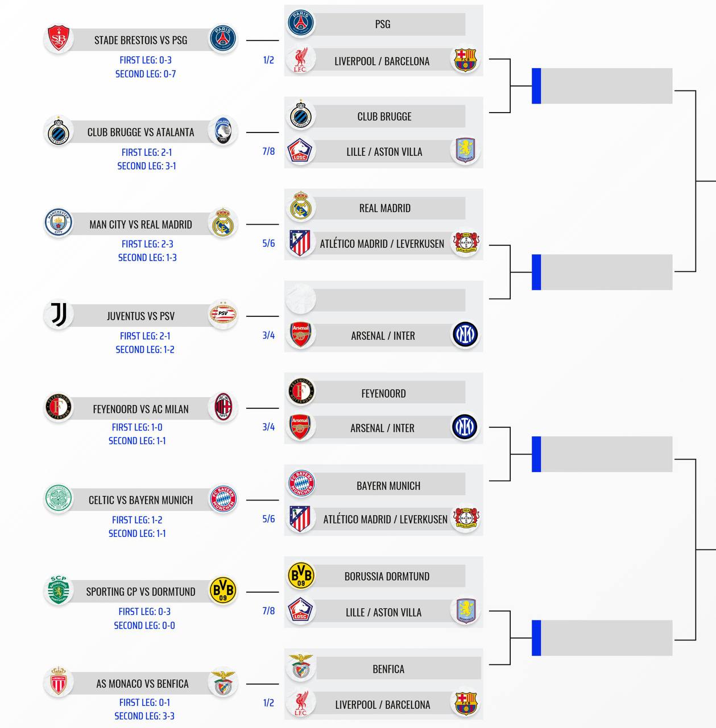Click the Stade Brestois club crest
The height and width of the screenshot is (728, 716).
pyautogui.click(x=58, y=39)
